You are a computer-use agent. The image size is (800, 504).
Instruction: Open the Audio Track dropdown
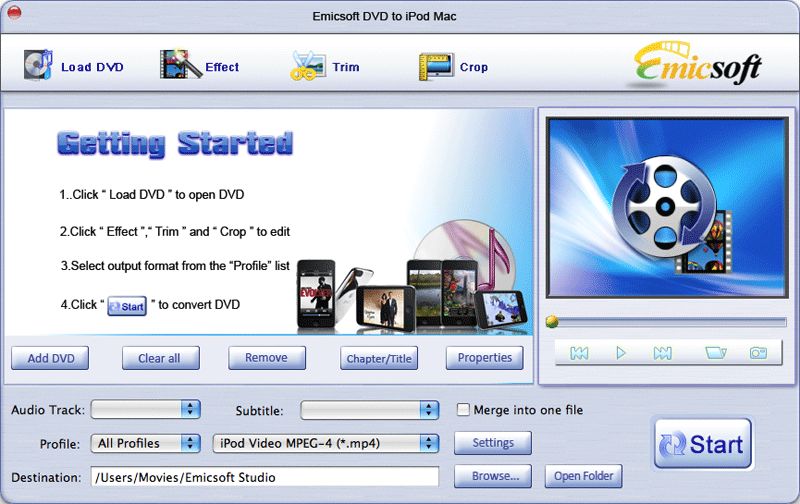pos(145,409)
